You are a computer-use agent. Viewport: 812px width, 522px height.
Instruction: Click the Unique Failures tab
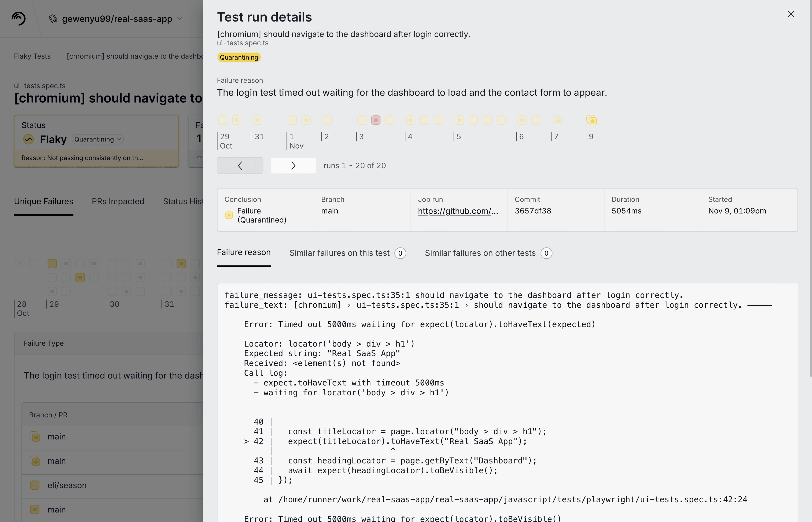43,201
